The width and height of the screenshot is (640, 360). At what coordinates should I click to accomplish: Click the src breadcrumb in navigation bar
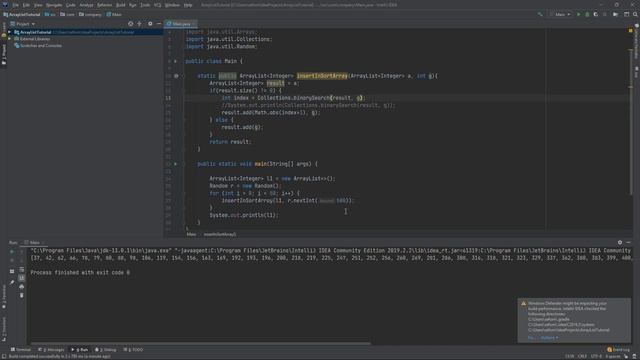click(50, 14)
